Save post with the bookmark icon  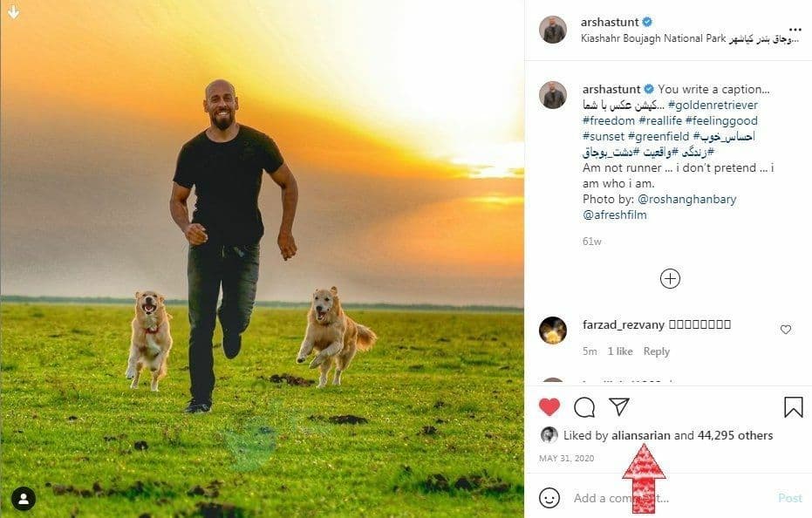793,406
